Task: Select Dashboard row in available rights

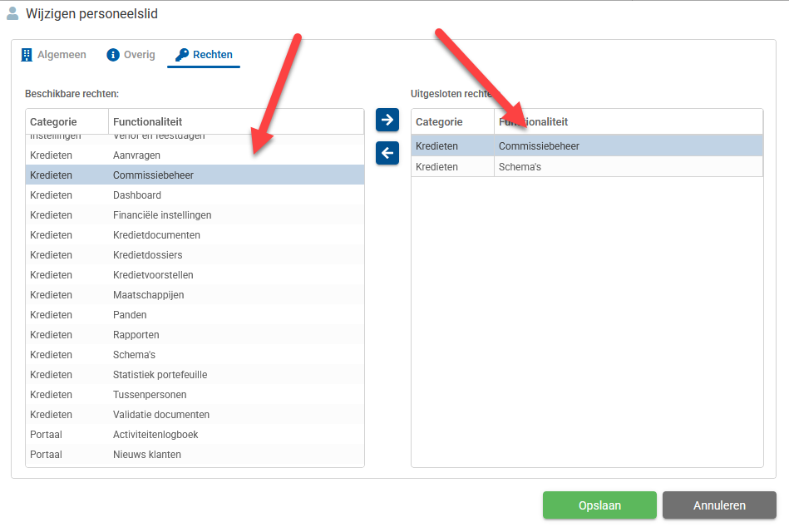Action: click(x=137, y=195)
